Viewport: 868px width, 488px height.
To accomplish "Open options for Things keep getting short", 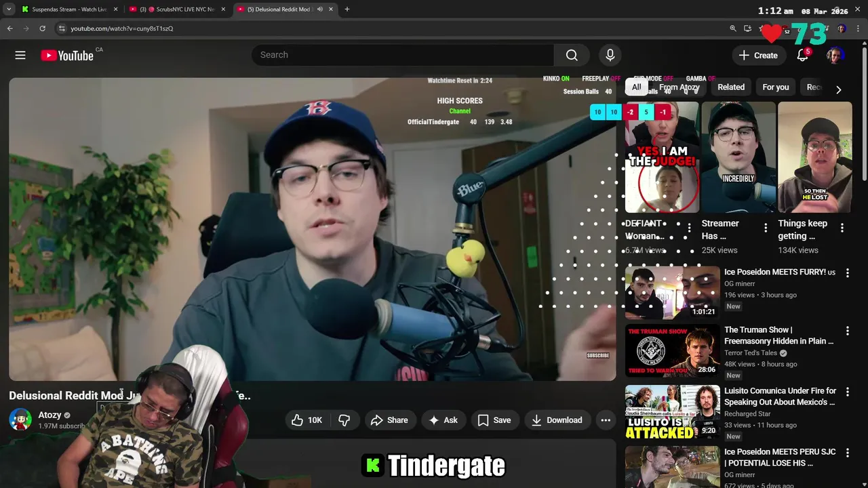I will pyautogui.click(x=842, y=228).
